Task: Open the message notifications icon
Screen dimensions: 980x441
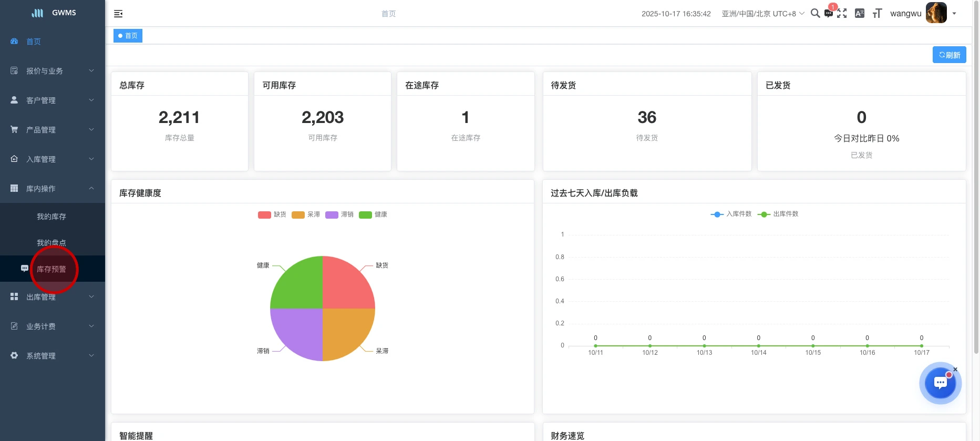Action: click(x=829, y=14)
